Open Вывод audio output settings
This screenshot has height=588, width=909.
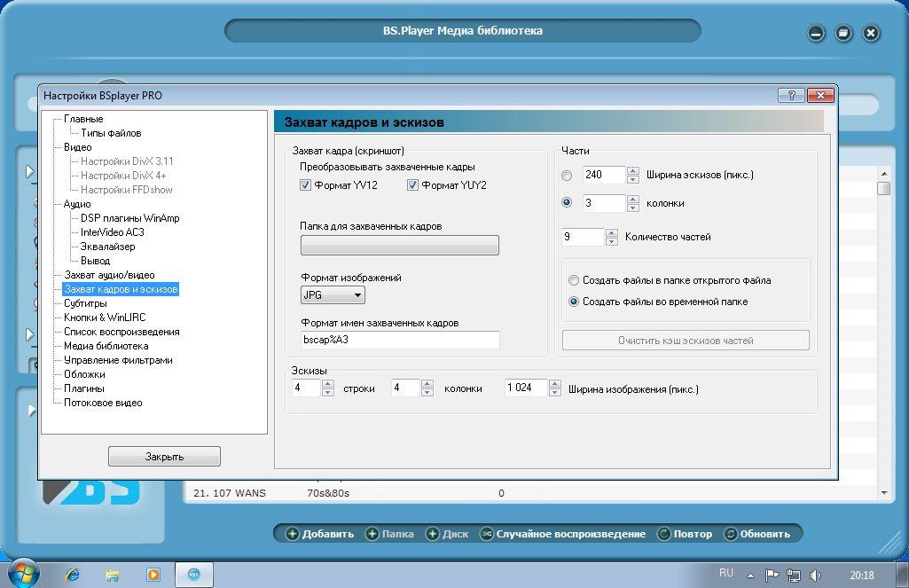coord(95,261)
